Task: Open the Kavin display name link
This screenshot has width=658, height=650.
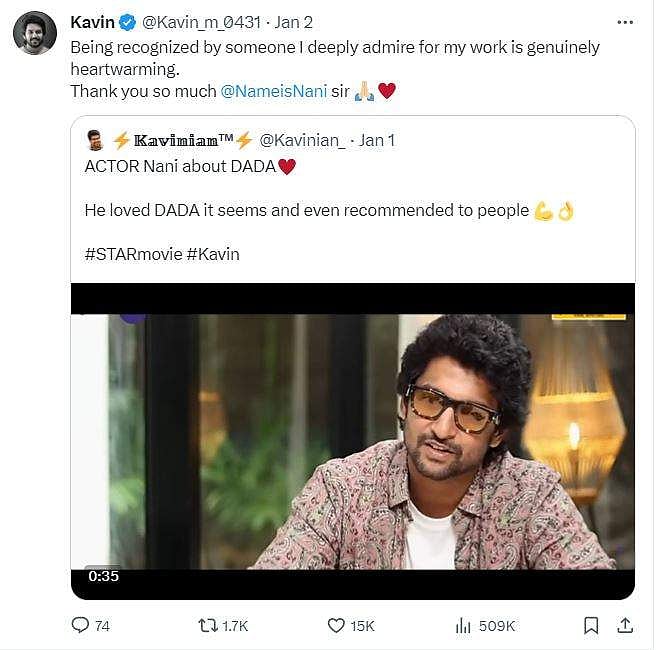Action: point(91,23)
